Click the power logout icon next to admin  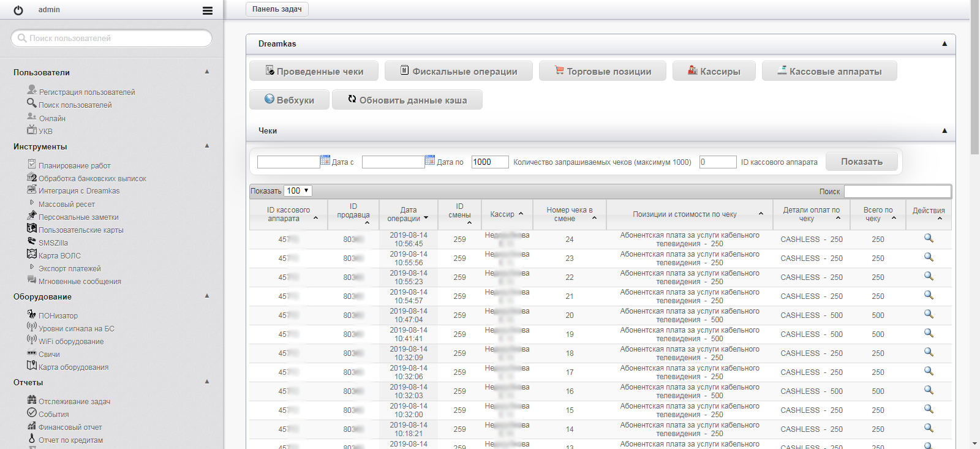(18, 10)
